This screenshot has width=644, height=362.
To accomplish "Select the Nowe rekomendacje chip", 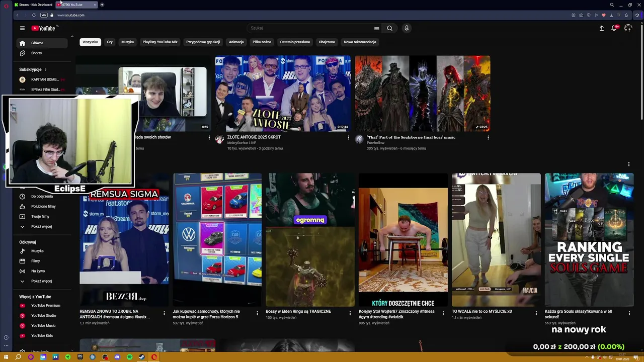I will click(x=360, y=42).
